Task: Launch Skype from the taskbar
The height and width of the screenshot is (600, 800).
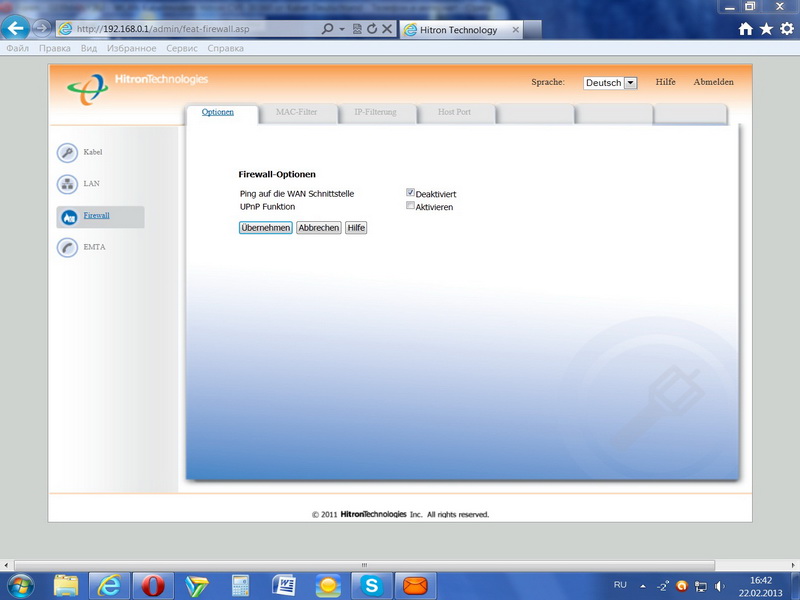Action: coord(371,585)
